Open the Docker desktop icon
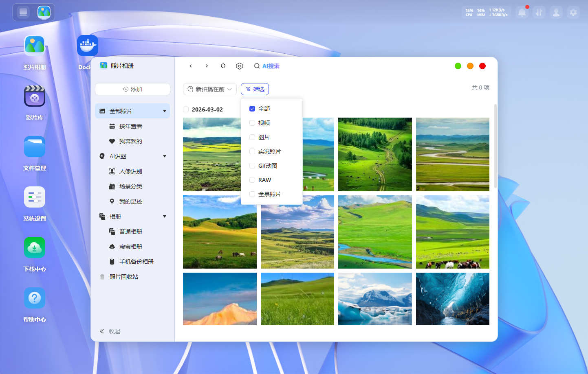The width and height of the screenshot is (588, 374). [88, 46]
